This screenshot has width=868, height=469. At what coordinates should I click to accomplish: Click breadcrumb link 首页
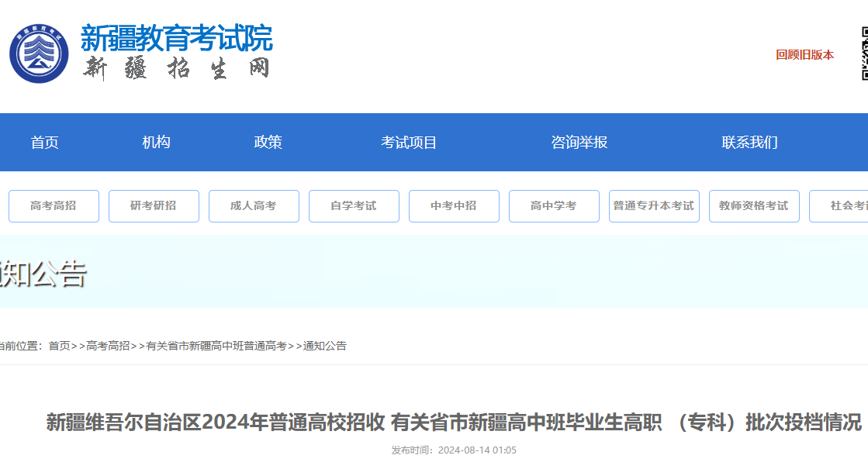point(59,347)
